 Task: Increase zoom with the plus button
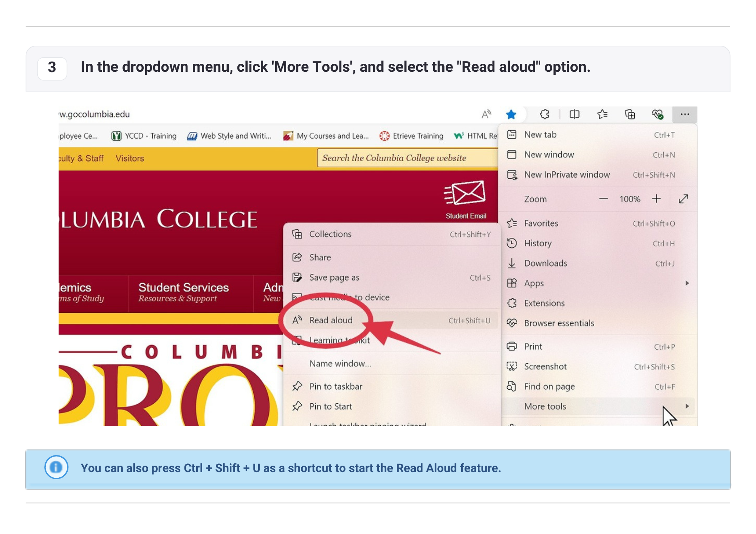coord(656,199)
